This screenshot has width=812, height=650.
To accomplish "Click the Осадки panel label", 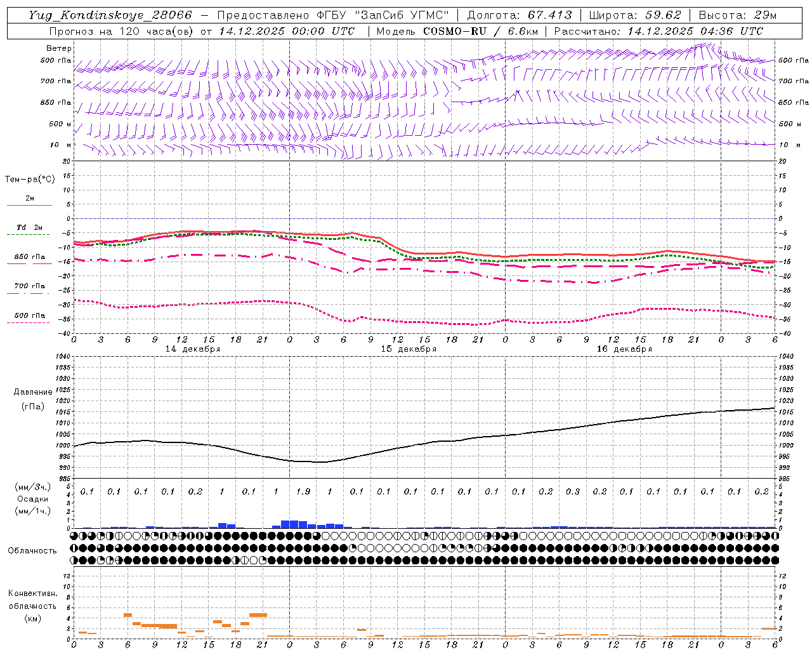I will pos(32,499).
